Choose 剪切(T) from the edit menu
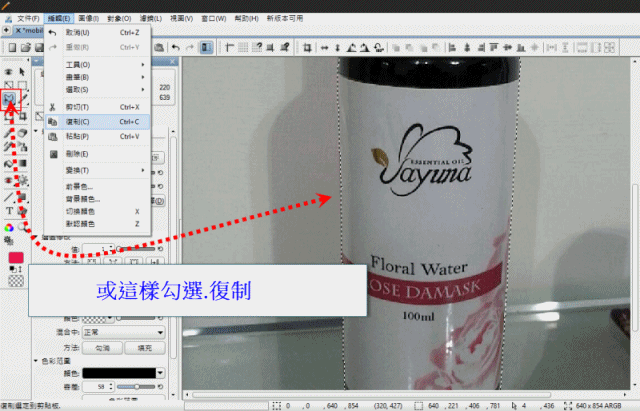Image resolution: width=640 pixels, height=411 pixels. click(98, 107)
